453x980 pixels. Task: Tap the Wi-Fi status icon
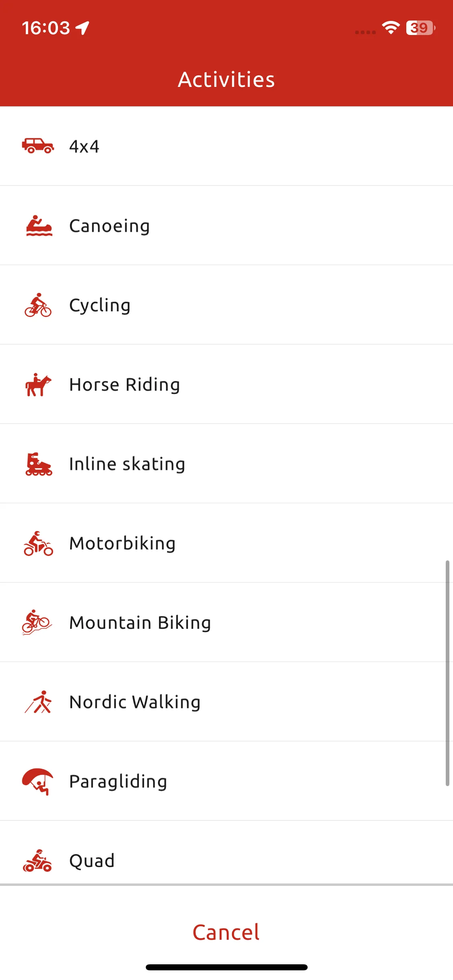391,28
